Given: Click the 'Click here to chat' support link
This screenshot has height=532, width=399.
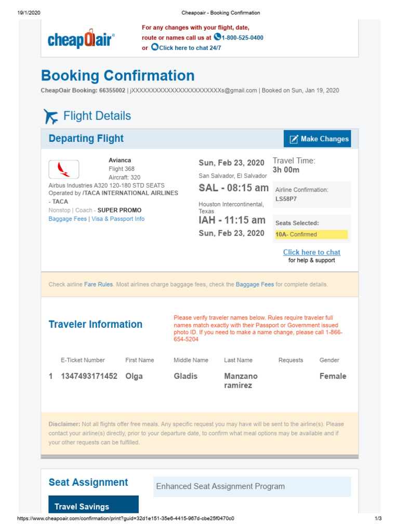Looking at the screenshot, I should click(x=312, y=252).
